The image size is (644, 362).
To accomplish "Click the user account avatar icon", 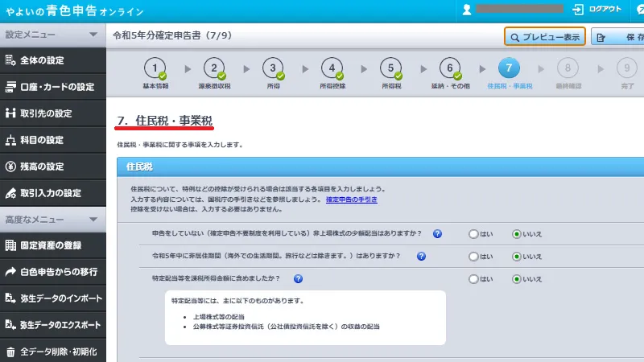I will [x=467, y=10].
